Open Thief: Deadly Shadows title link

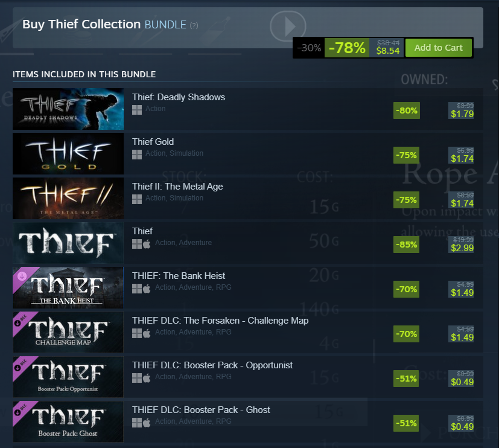click(x=179, y=97)
